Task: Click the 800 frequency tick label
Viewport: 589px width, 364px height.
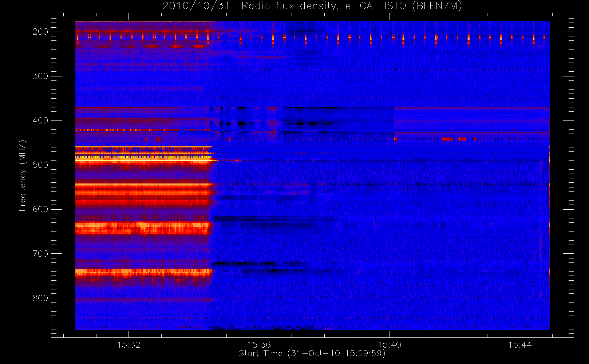Action: coord(40,298)
